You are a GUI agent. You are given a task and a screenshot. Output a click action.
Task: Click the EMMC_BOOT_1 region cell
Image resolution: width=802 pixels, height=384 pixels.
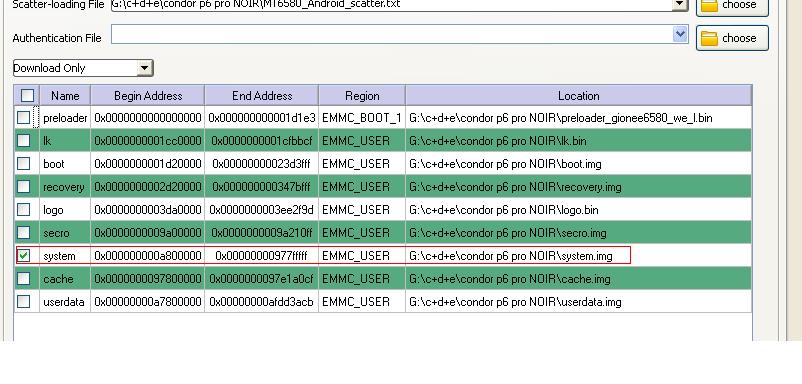(x=362, y=118)
